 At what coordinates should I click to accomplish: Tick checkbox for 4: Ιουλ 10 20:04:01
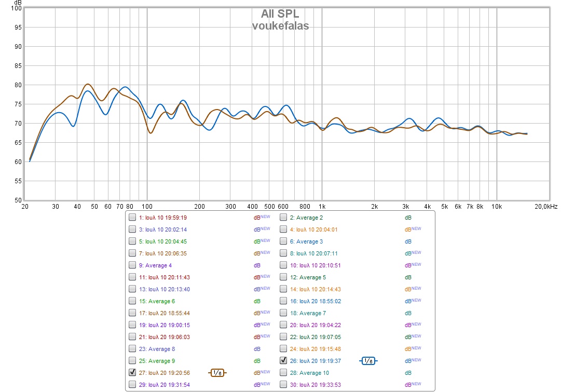[x=283, y=229]
